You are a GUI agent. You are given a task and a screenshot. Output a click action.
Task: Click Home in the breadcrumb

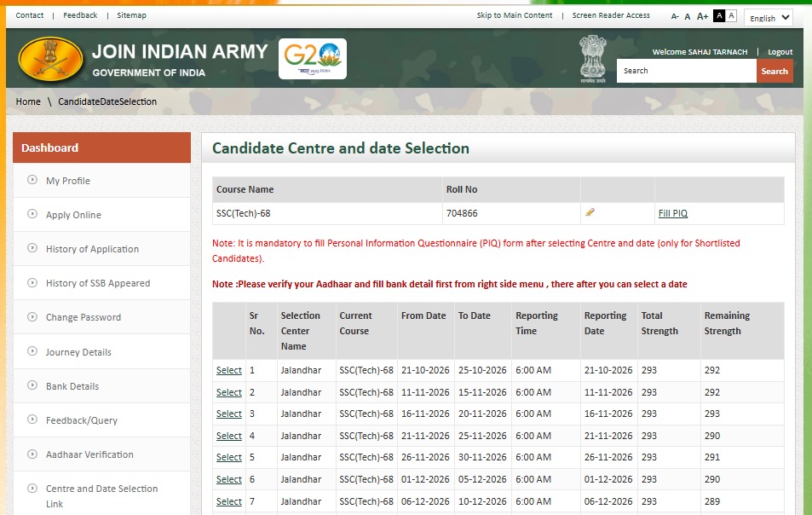point(28,101)
